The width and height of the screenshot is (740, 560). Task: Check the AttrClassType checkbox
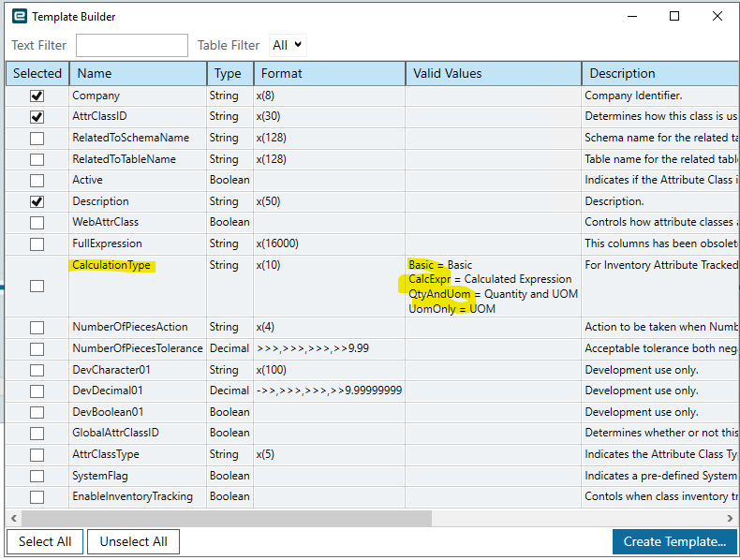(37, 455)
